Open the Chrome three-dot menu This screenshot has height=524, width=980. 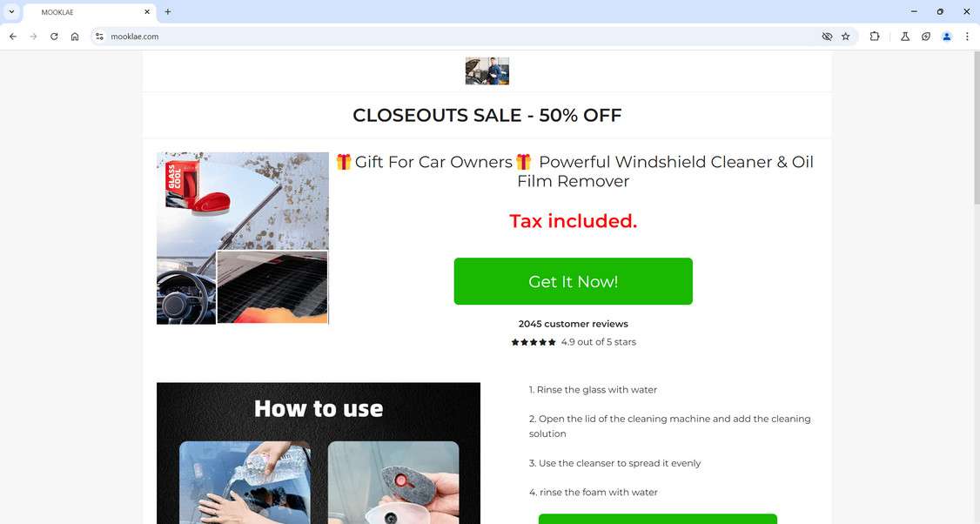[967, 37]
